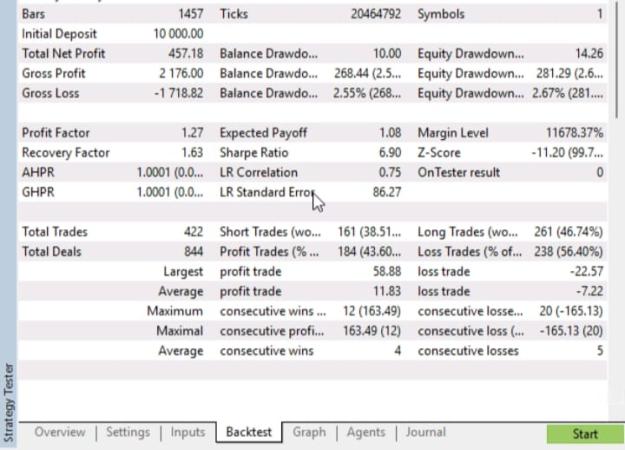Select maximum consecutive wins value 12 (163.49)

coord(371,311)
